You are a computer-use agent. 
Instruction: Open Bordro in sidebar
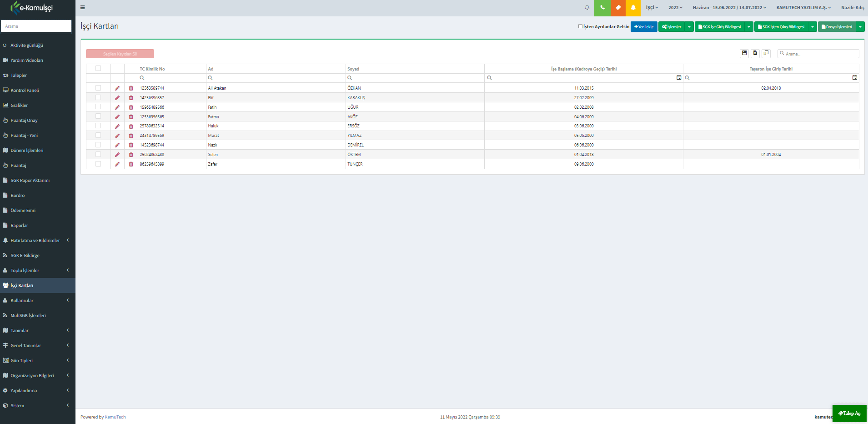point(38,195)
